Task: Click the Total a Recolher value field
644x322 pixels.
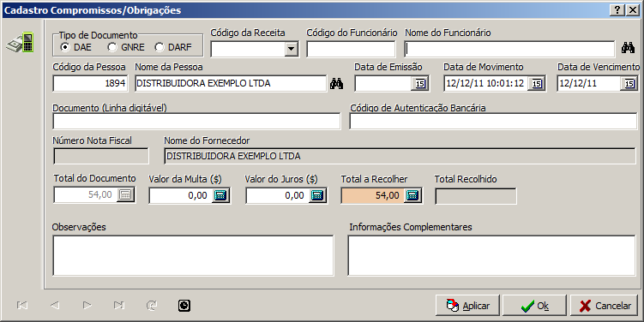Action: click(373, 195)
